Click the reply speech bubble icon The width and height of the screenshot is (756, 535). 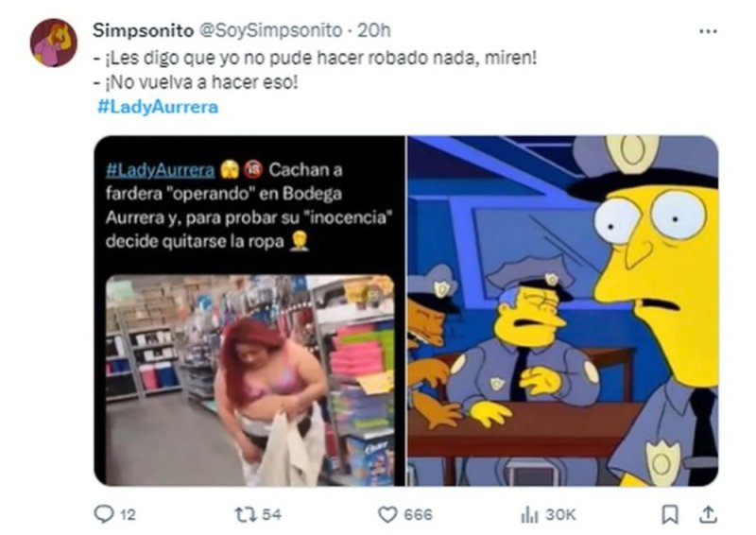103,514
